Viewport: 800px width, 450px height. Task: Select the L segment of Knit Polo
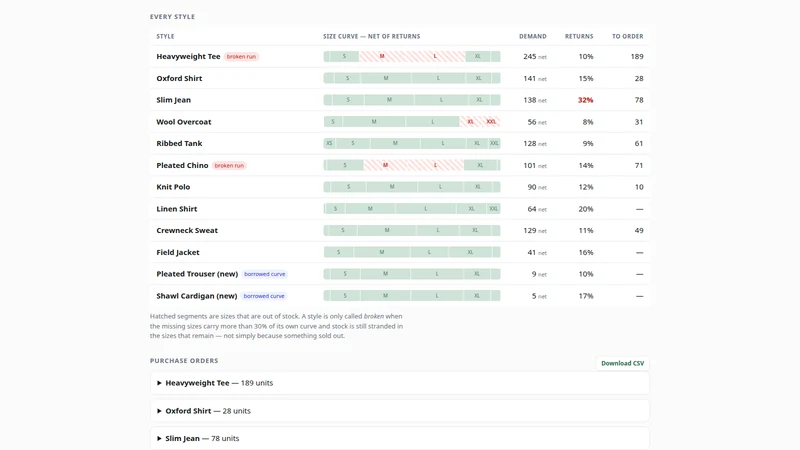[x=440, y=187]
